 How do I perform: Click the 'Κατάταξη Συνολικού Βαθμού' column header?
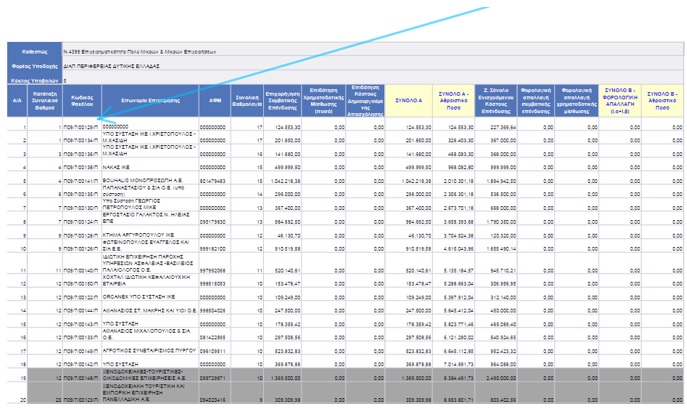45,101
